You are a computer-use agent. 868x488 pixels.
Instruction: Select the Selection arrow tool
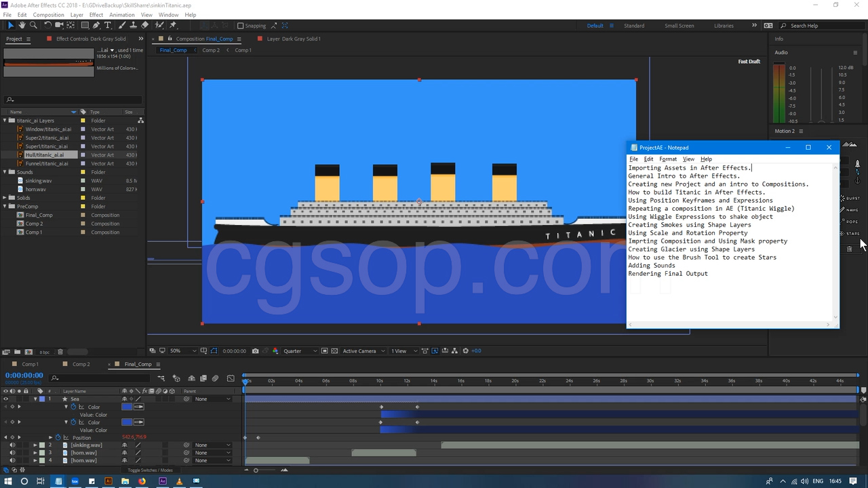(10, 26)
